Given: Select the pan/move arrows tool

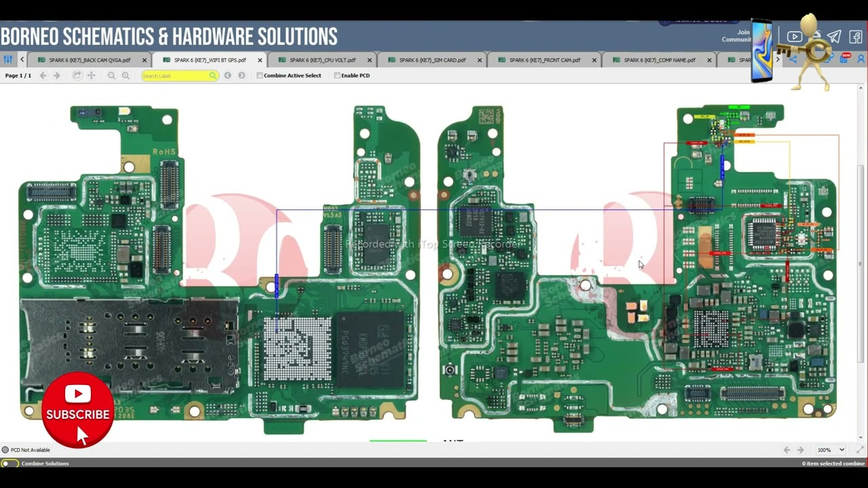Looking at the screenshot, I should click(92, 75).
